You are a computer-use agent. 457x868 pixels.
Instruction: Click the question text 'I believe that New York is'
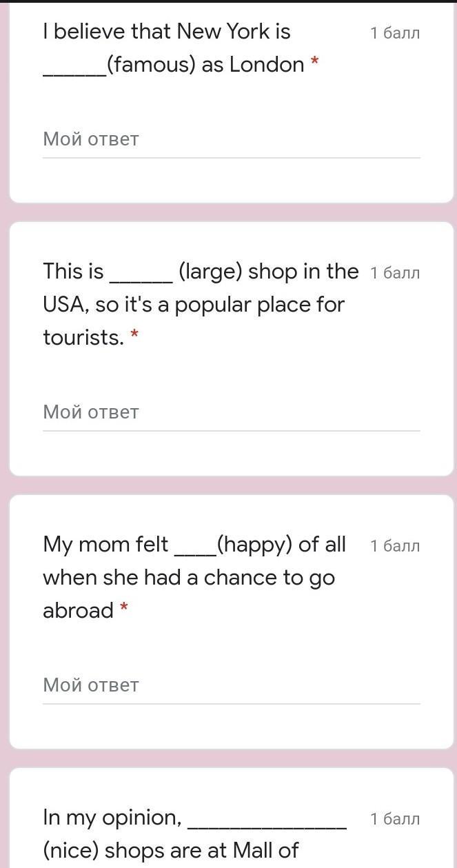click(167, 32)
